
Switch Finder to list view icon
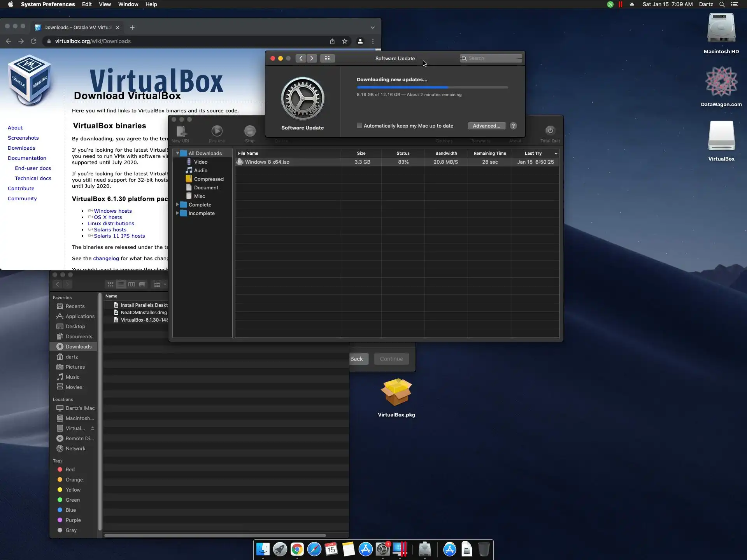(x=121, y=284)
